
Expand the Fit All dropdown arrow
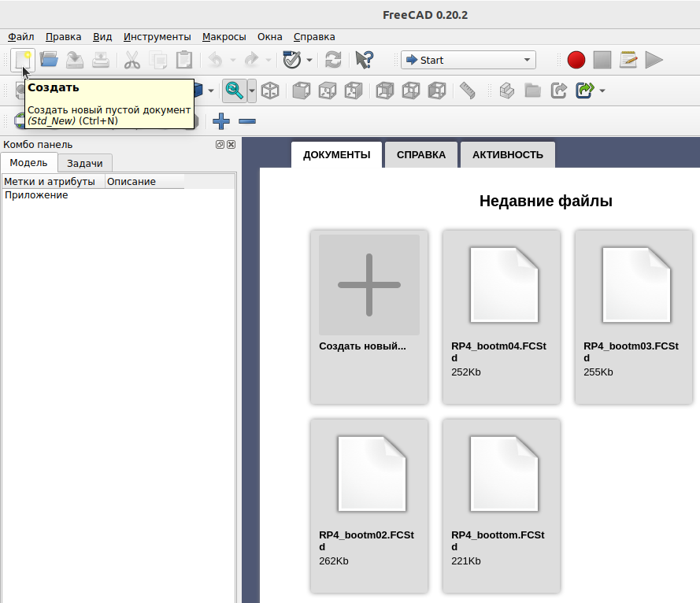pos(252,91)
